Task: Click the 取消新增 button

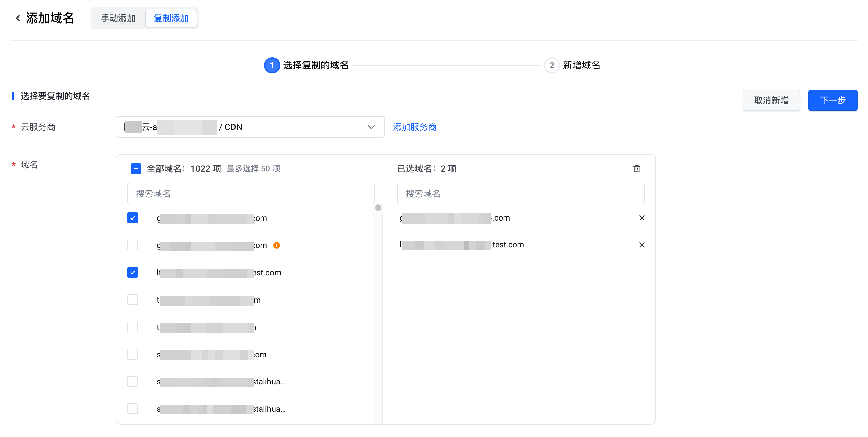Action: (771, 100)
